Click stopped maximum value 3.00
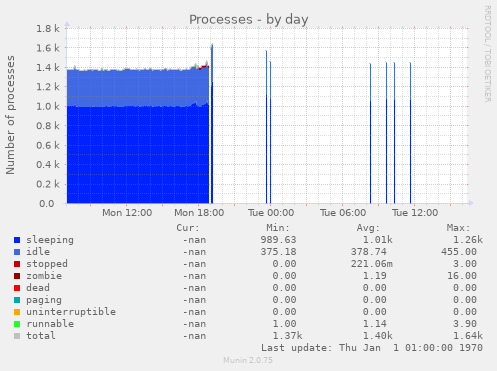The width and height of the screenshot is (497, 371). click(x=465, y=264)
